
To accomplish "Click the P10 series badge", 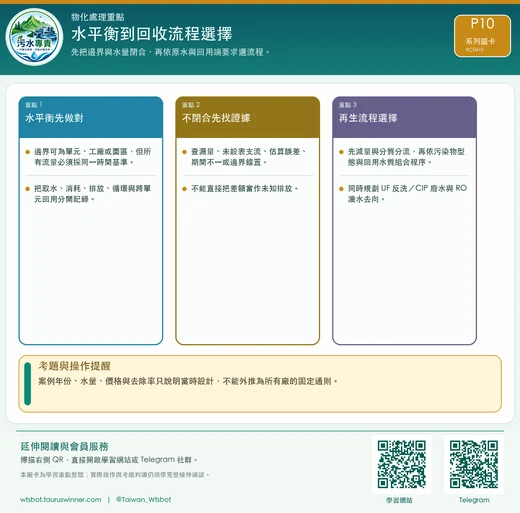I will [x=482, y=36].
